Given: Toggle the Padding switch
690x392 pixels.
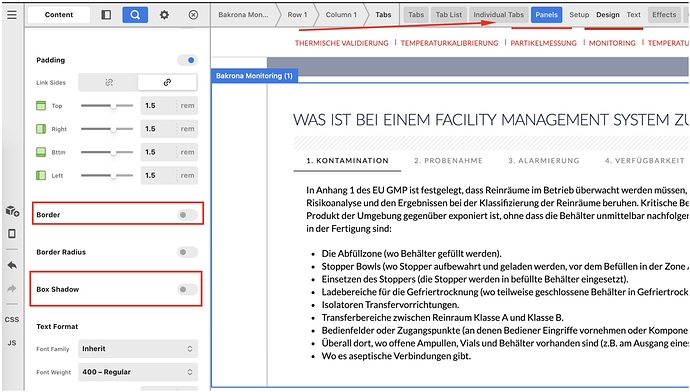Looking at the screenshot, I should click(187, 60).
